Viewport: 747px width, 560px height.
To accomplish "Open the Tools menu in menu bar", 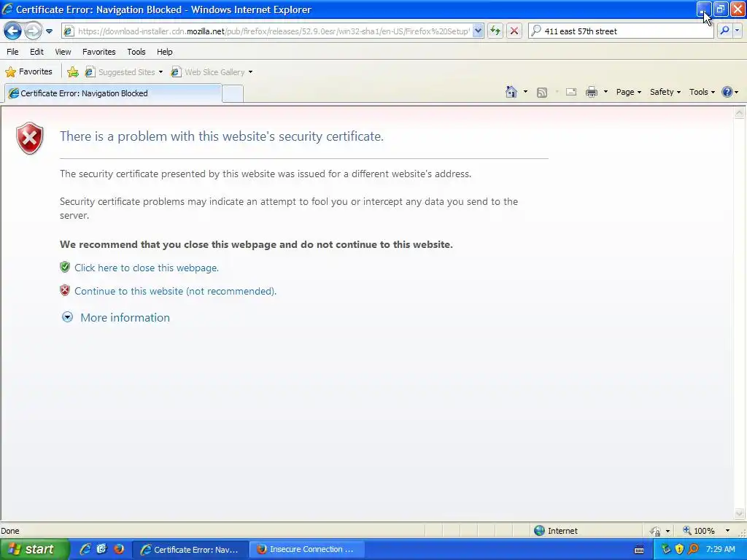I will [136, 52].
